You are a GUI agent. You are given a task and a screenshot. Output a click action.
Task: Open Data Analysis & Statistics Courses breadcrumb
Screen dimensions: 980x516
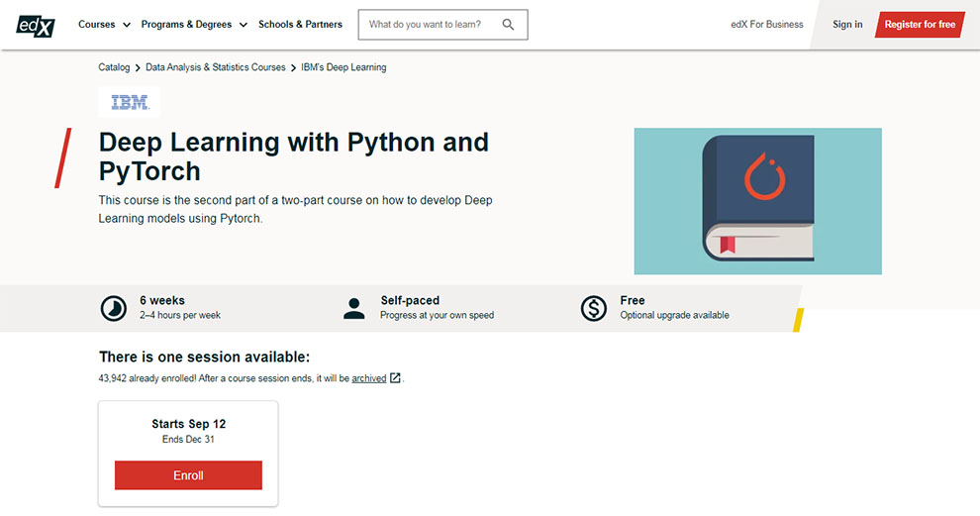pos(215,67)
